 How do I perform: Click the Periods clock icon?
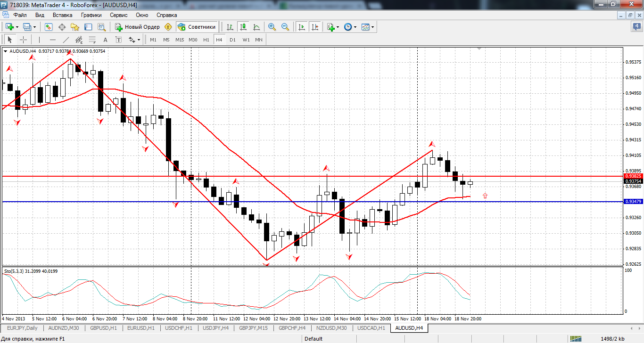pyautogui.click(x=348, y=27)
